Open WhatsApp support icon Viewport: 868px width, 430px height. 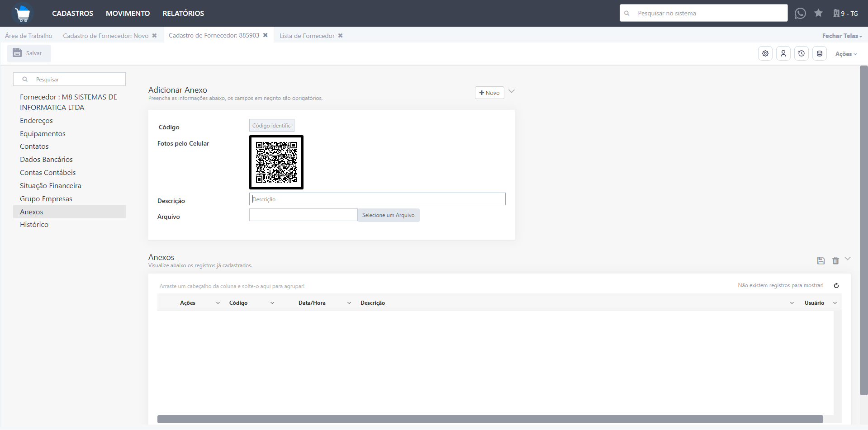coord(800,14)
